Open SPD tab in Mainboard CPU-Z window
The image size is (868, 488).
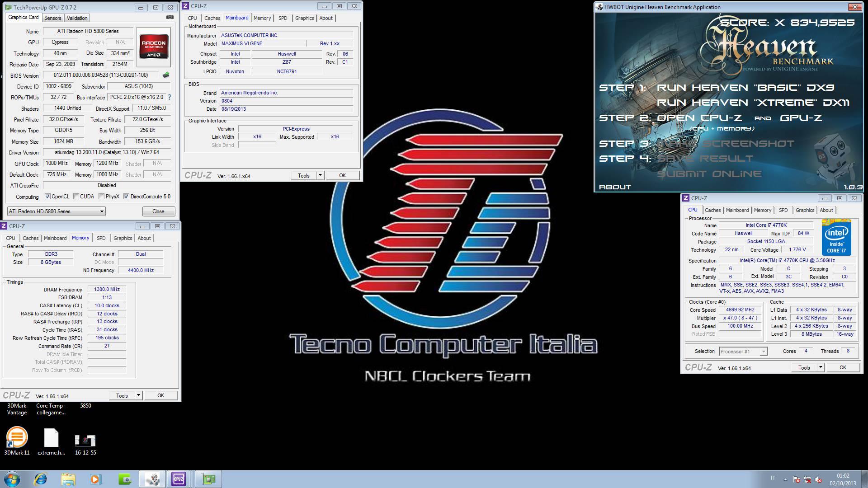click(283, 18)
